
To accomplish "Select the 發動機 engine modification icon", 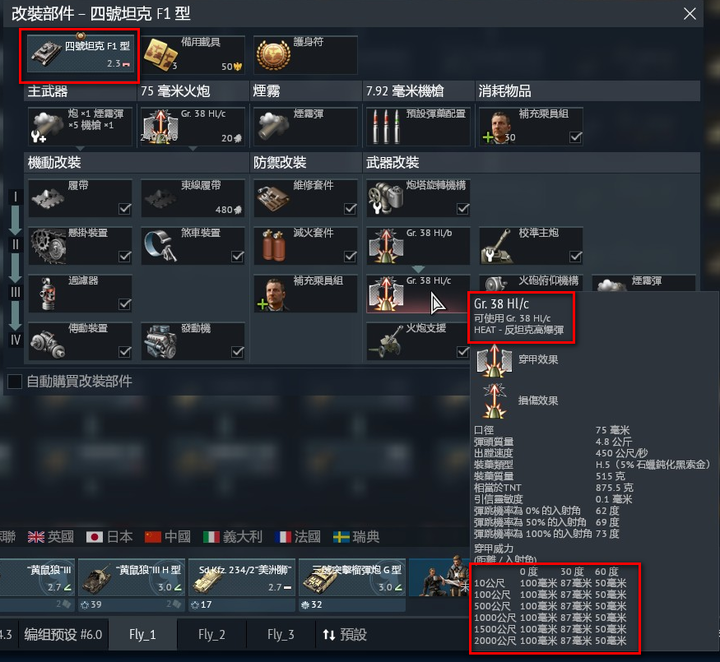I will click(161, 341).
